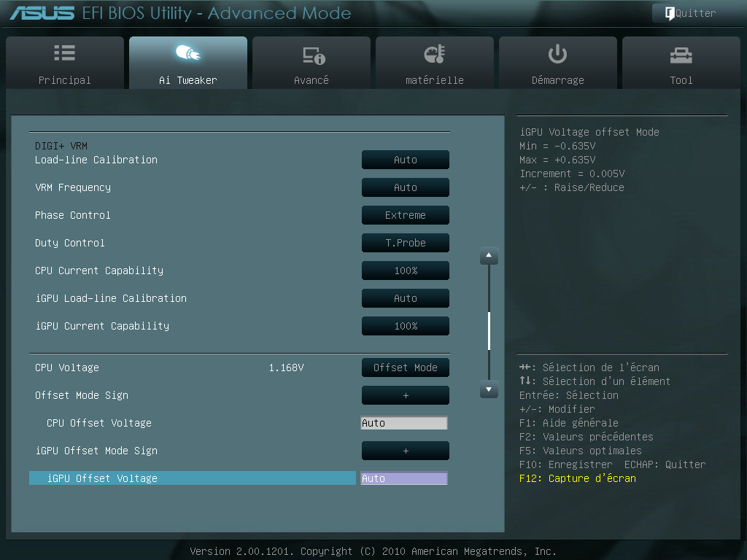Open the Avancé section icon

[x=311, y=52]
